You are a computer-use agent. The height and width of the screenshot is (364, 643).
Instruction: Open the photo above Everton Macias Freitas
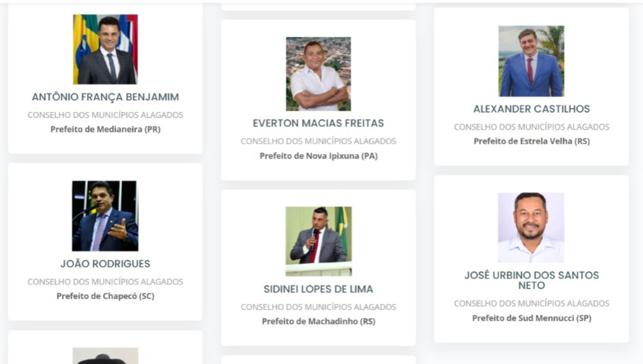click(x=318, y=74)
